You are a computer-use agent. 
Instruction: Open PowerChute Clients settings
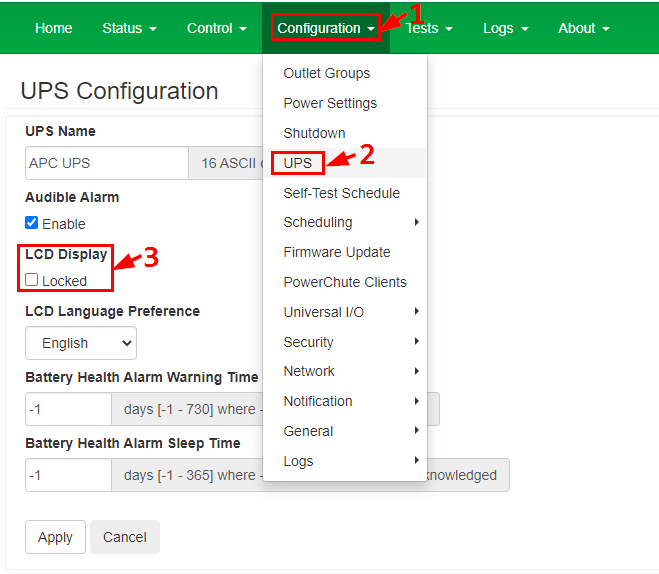coord(345,282)
